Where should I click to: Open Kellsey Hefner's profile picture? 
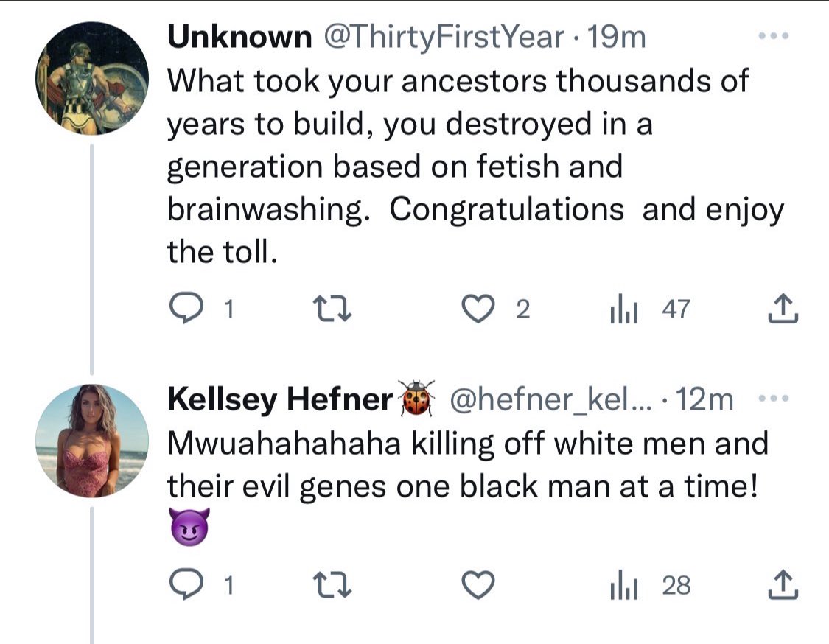coord(92,440)
